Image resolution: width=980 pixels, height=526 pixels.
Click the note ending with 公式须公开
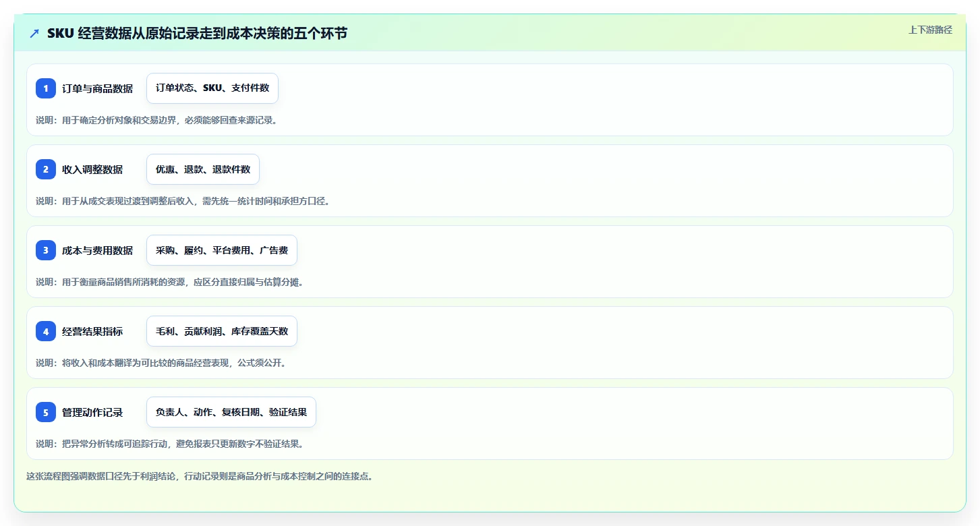pos(161,363)
